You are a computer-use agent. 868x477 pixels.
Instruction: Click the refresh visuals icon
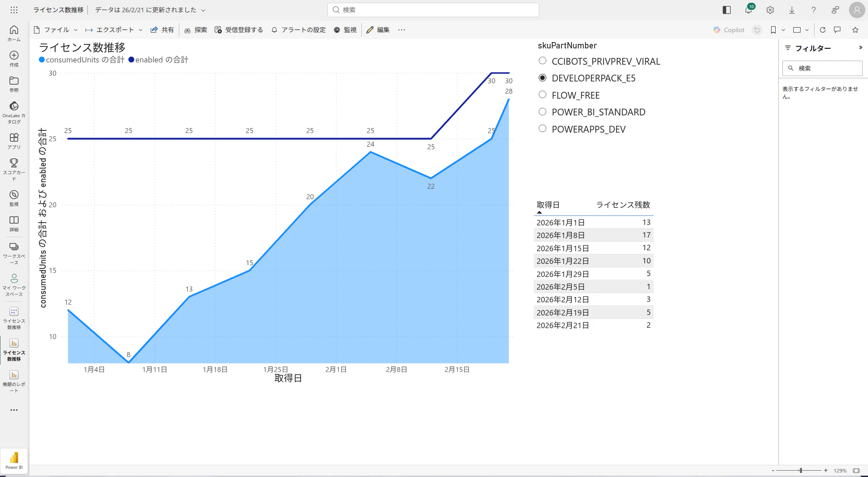pyautogui.click(x=823, y=30)
